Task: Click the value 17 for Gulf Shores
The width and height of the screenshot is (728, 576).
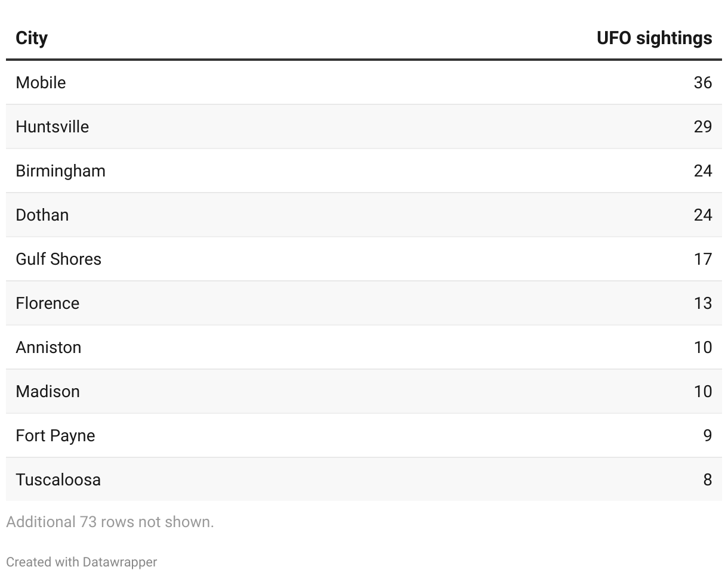Action: pyautogui.click(x=702, y=259)
